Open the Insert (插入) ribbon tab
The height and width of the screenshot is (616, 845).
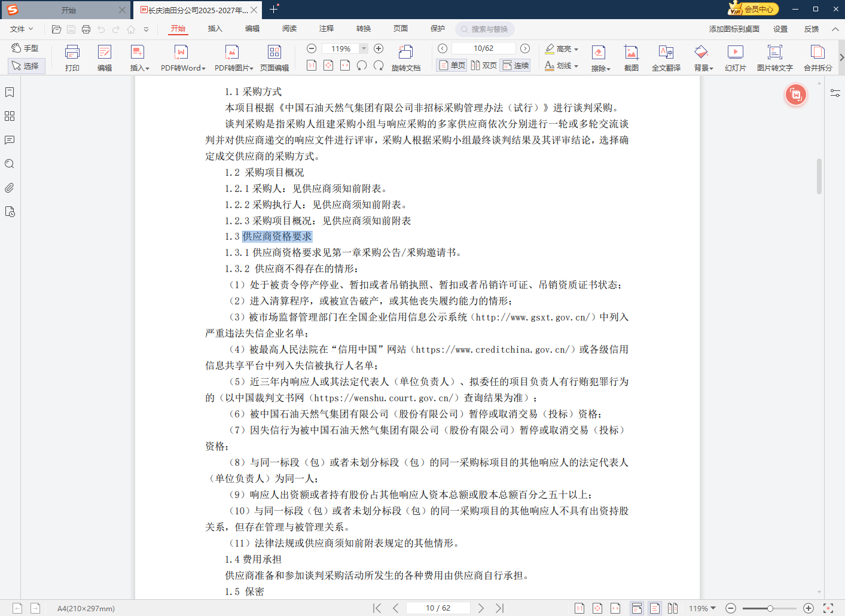[x=215, y=29]
